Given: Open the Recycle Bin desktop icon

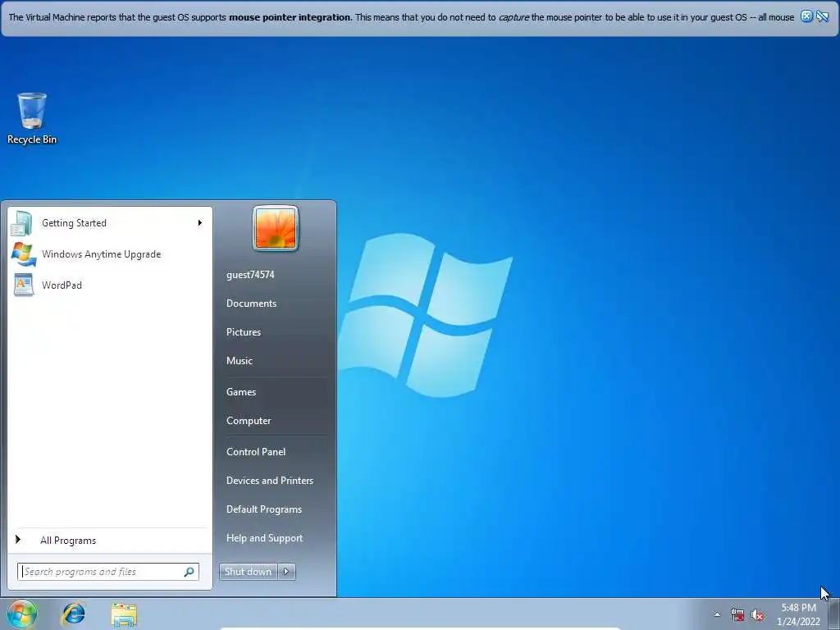Looking at the screenshot, I should click(32, 118).
